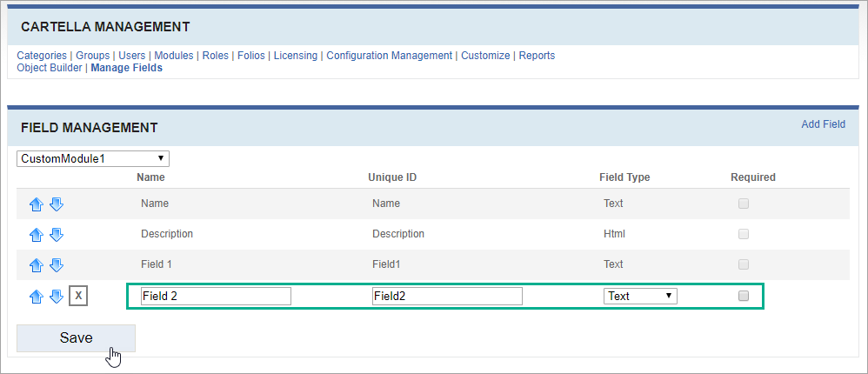Open the Reports link
This screenshot has height=374, width=868.
(x=537, y=56)
